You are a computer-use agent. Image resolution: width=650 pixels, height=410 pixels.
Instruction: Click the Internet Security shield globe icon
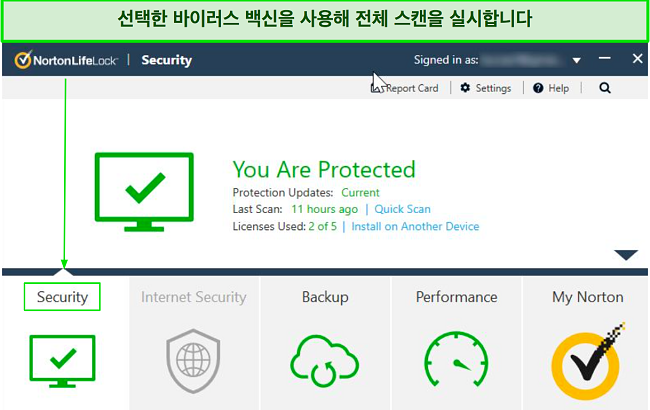coord(193,361)
